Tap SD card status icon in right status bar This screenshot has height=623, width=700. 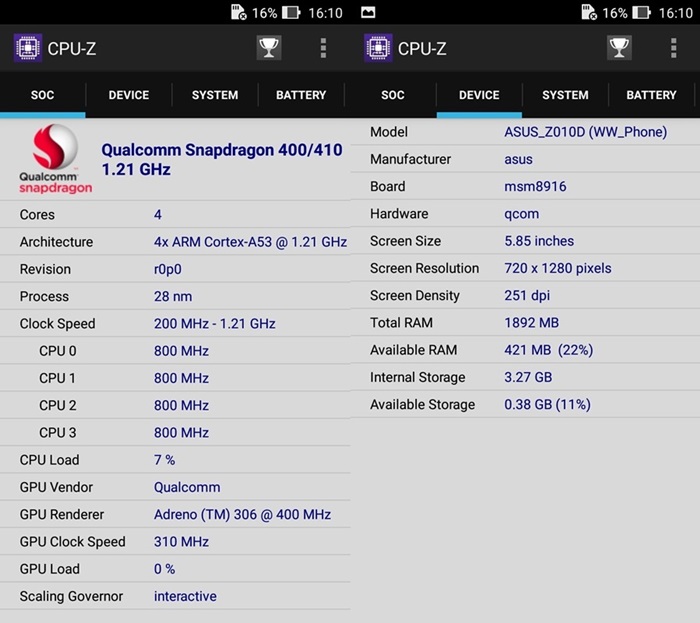click(x=589, y=12)
